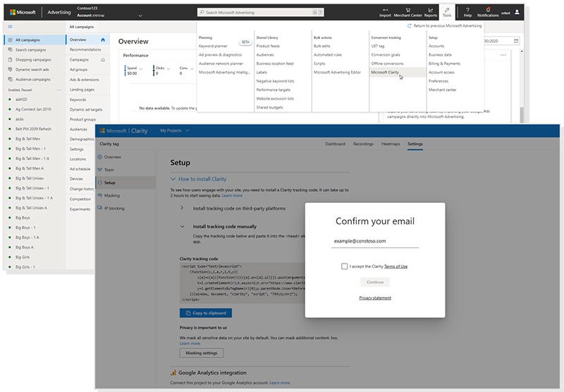
Task: Switch to Clarity Recordings tab
Action: click(363, 144)
